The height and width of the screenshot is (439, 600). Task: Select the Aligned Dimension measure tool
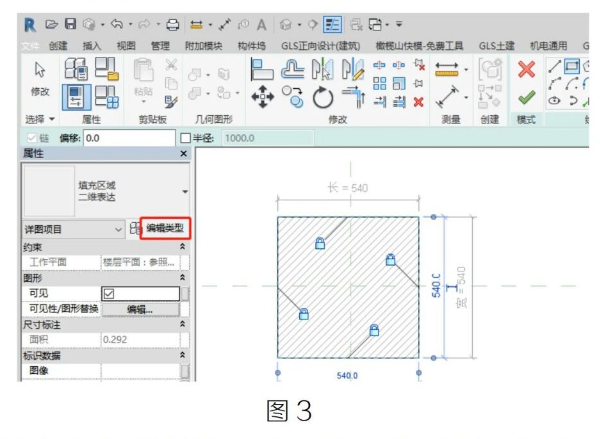click(x=447, y=97)
